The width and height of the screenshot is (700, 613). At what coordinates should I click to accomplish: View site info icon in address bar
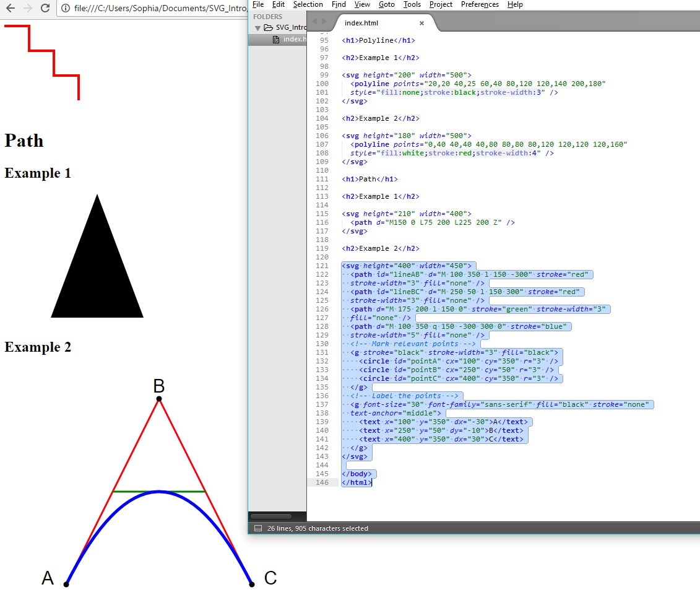click(66, 8)
